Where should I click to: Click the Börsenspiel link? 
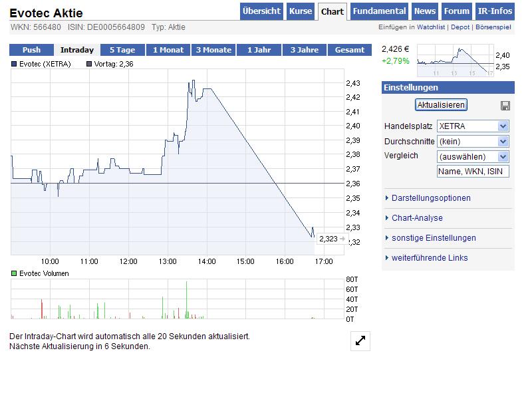[x=493, y=27]
